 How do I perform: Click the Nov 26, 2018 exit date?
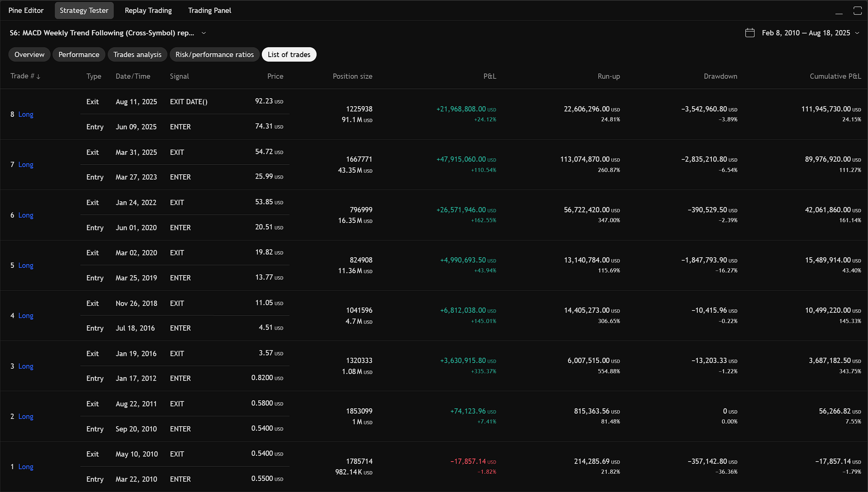pos(136,303)
